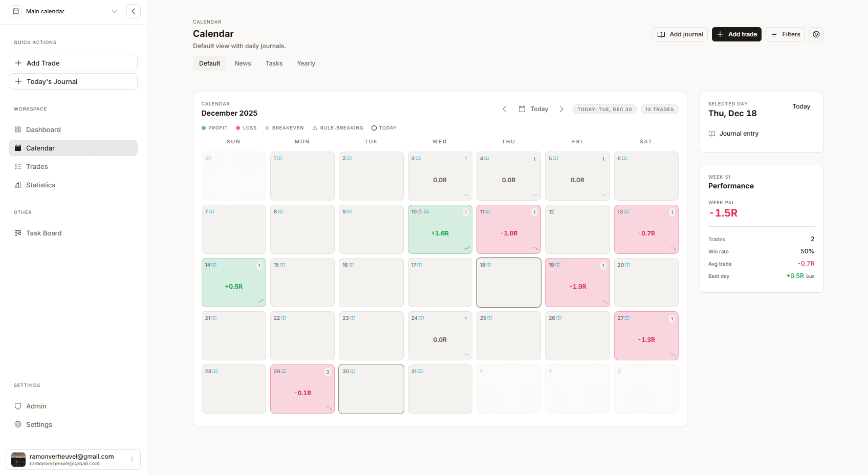Toggle the LOSS legend filter
The image size is (868, 475).
(246, 127)
